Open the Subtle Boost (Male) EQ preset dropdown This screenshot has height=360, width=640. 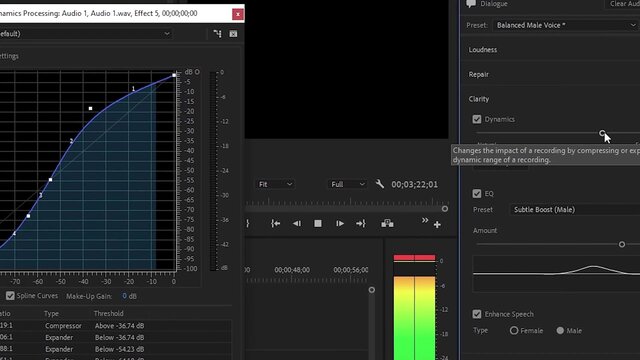click(x=575, y=210)
